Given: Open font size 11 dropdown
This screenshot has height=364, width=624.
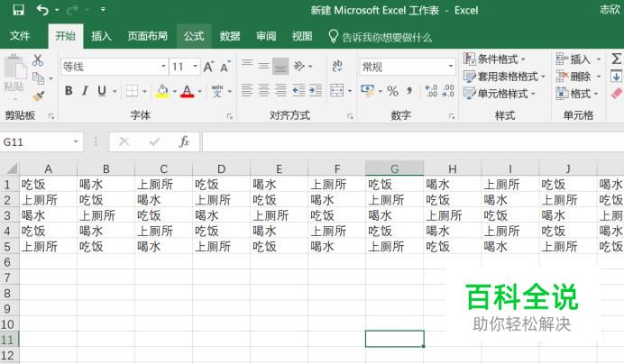Looking at the screenshot, I should (x=196, y=67).
